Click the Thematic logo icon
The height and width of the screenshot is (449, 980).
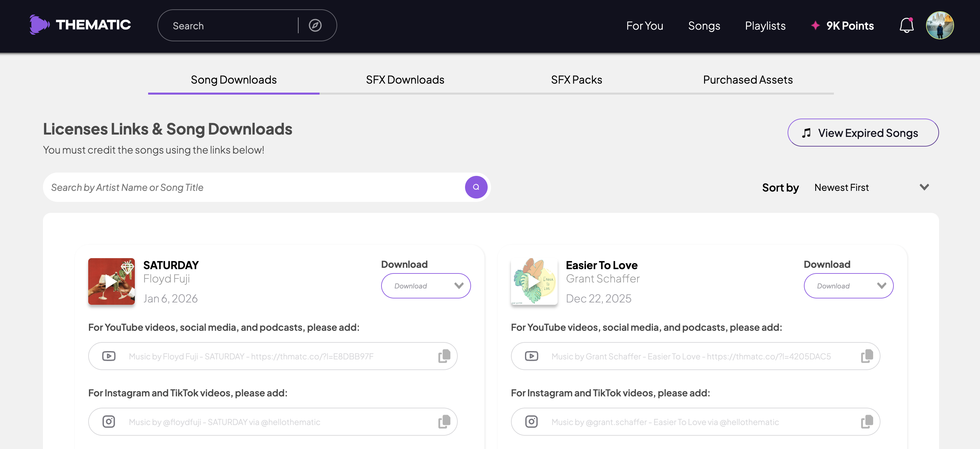point(39,25)
